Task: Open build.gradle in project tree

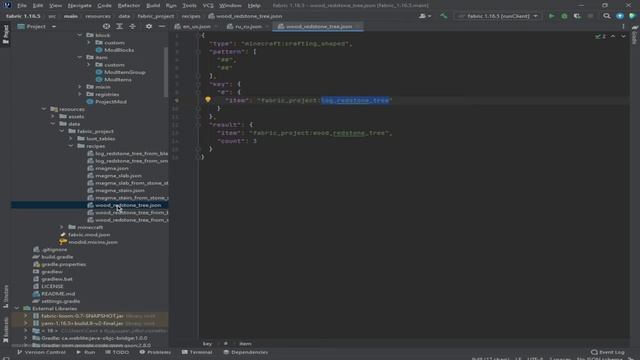Action: [57, 257]
